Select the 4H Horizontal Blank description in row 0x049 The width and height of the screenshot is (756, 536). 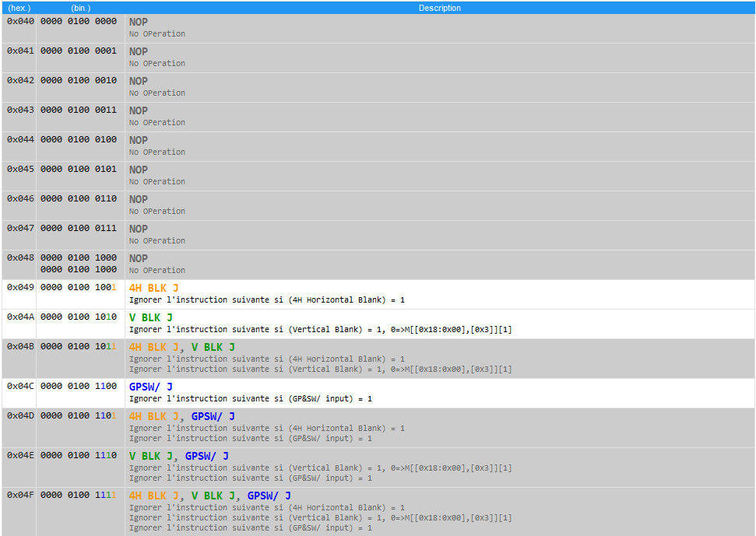pos(267,300)
